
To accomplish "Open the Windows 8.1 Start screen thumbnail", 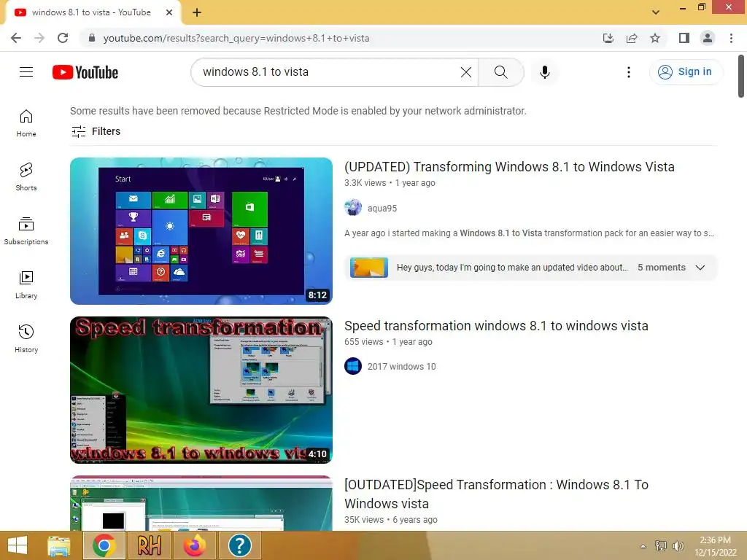I will (x=201, y=231).
